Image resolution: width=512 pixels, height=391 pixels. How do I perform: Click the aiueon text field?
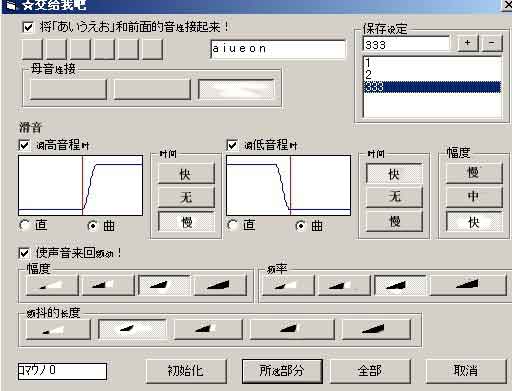point(278,49)
